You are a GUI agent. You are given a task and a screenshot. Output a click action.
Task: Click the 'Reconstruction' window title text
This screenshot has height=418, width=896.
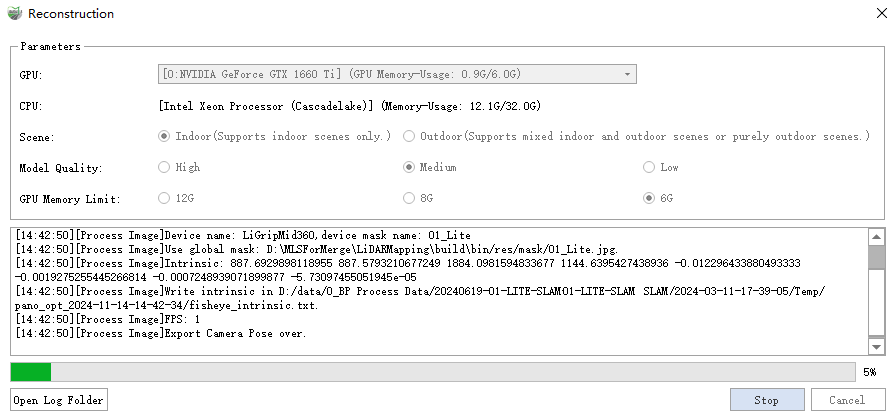click(x=71, y=14)
